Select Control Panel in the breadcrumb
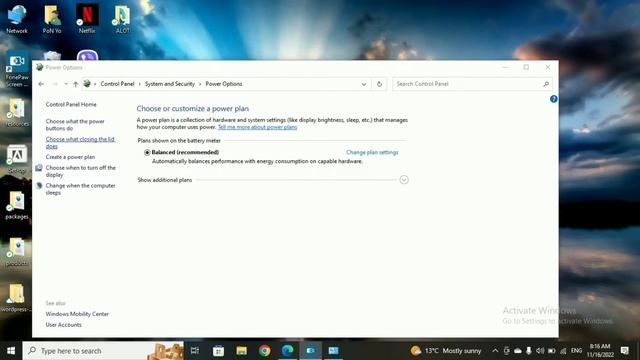 coord(118,84)
